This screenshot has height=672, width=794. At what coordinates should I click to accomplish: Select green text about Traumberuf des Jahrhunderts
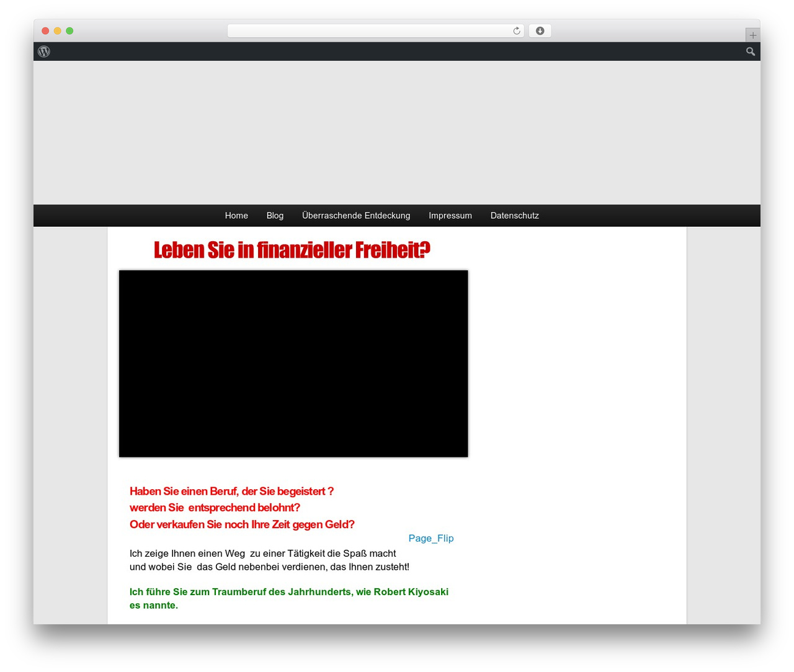pos(289,598)
